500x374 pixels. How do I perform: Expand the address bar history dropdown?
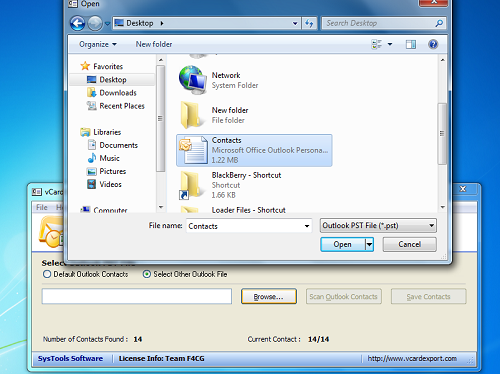click(x=295, y=23)
